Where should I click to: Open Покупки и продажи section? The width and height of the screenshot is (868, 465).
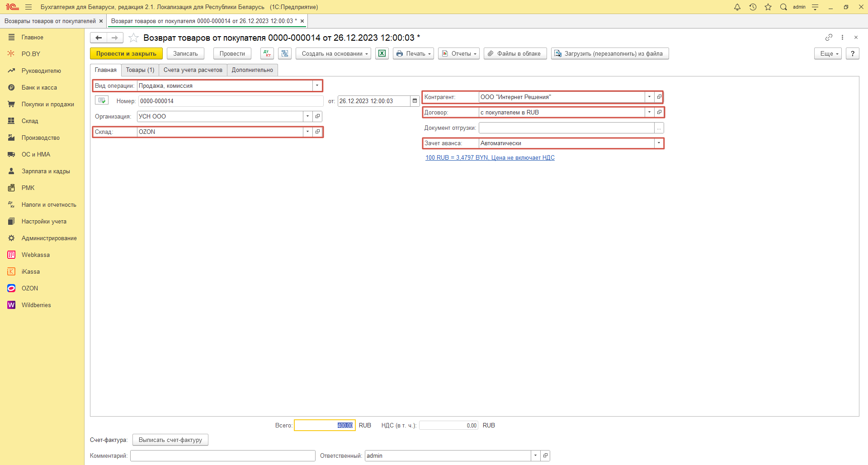click(x=48, y=104)
